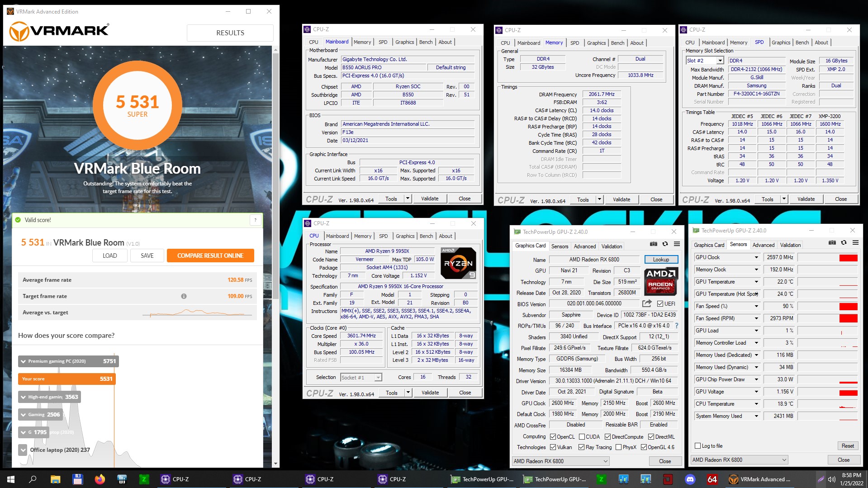The image size is (868, 488).
Task: Open the Memory Clock sensor dropdown
Action: pos(756,270)
